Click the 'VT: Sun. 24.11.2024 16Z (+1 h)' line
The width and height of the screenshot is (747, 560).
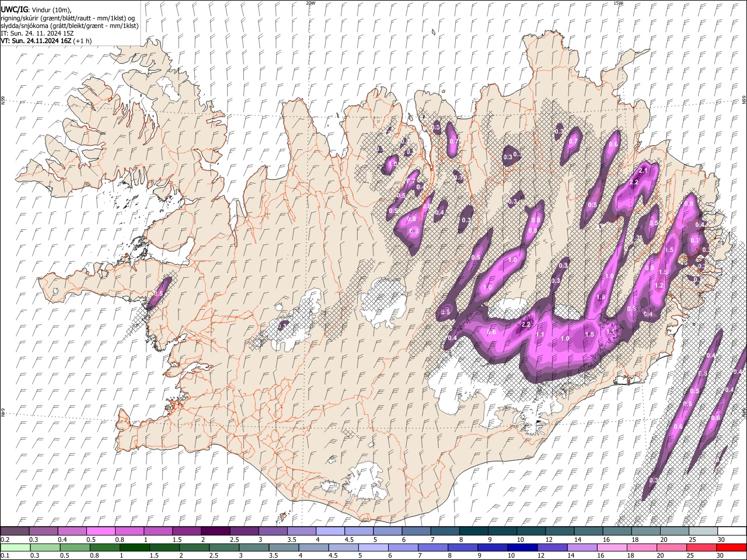[x=46, y=41]
